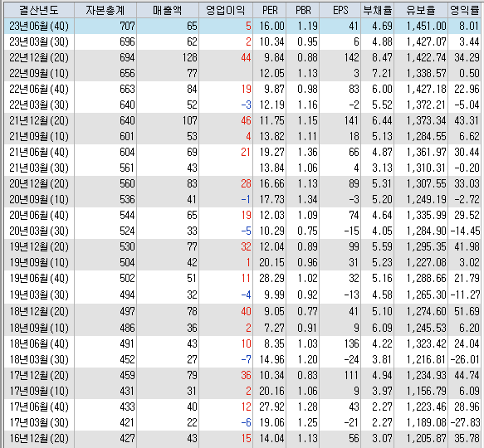
Task: Select the 19년06월(4Q) row label
Action: pos(39,278)
